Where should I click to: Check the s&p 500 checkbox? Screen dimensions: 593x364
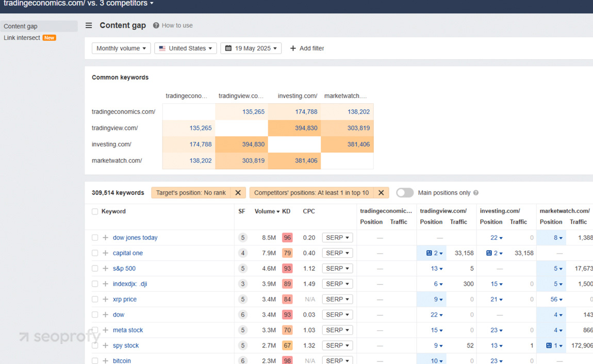click(95, 269)
